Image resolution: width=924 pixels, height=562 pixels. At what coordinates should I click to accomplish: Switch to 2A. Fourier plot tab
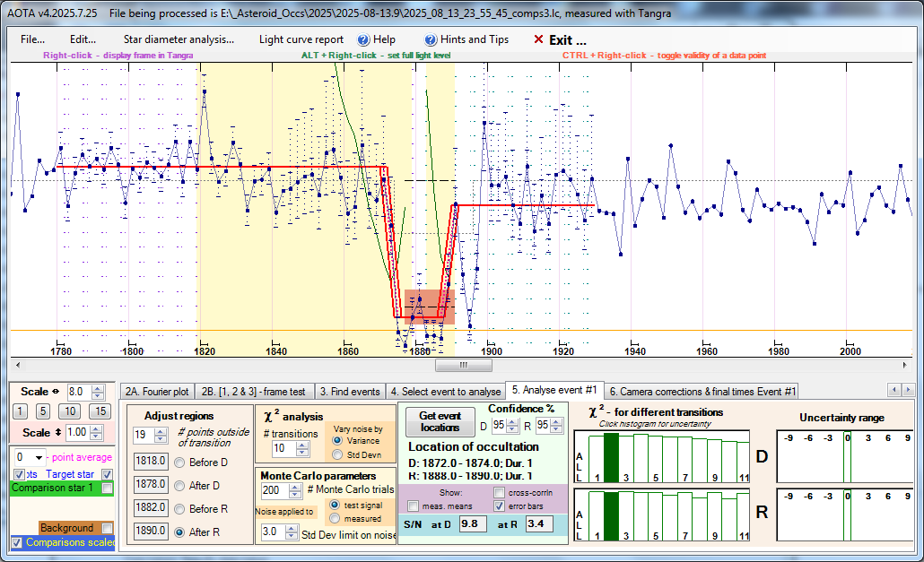157,392
